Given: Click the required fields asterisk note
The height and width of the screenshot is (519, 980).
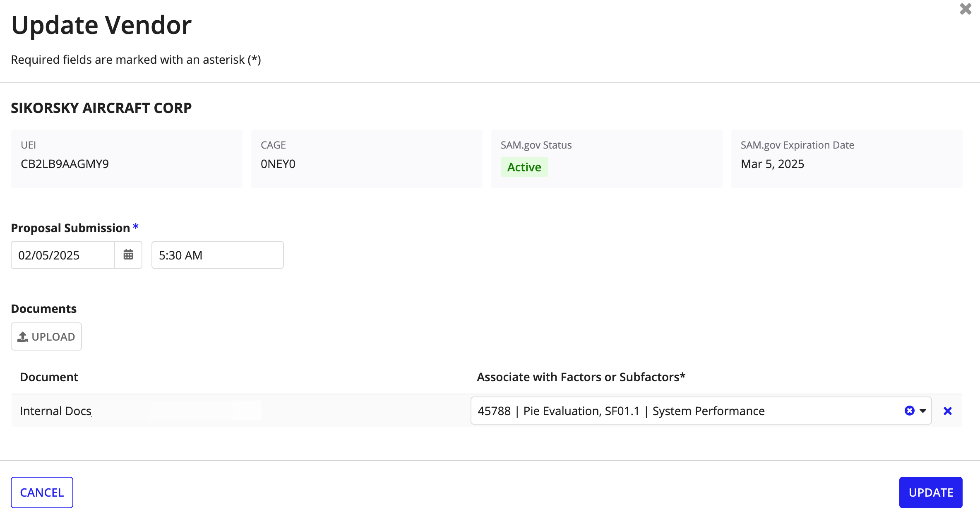Looking at the screenshot, I should 136,60.
